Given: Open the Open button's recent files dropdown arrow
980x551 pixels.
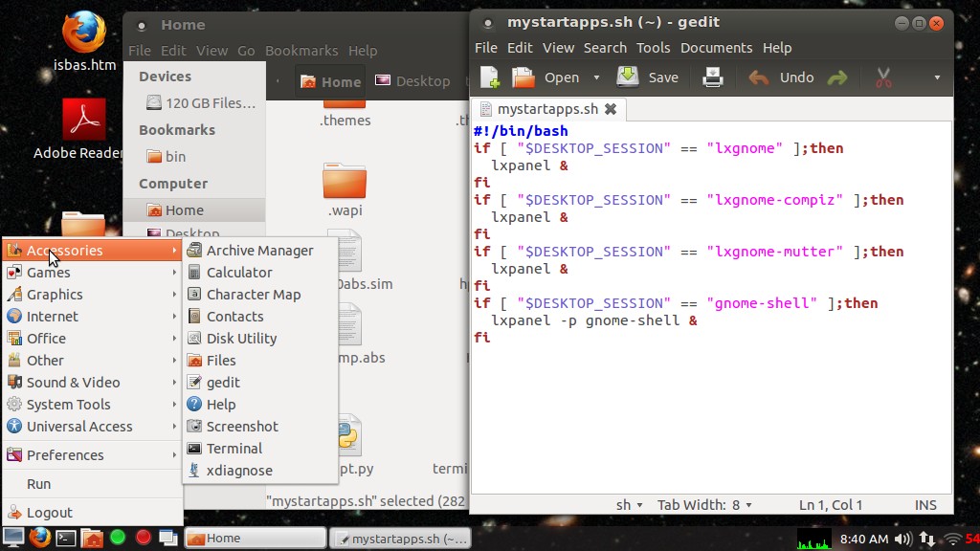Looking at the screenshot, I should [596, 77].
